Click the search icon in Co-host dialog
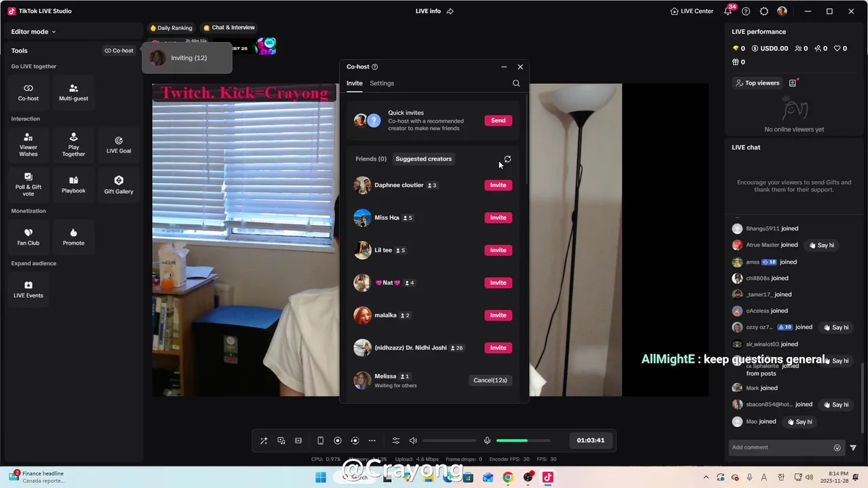The width and height of the screenshot is (868, 488). [516, 83]
